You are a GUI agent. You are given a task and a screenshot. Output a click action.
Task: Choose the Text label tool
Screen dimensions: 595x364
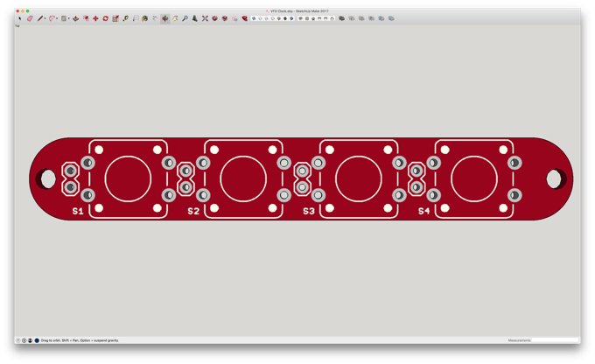[x=136, y=18]
